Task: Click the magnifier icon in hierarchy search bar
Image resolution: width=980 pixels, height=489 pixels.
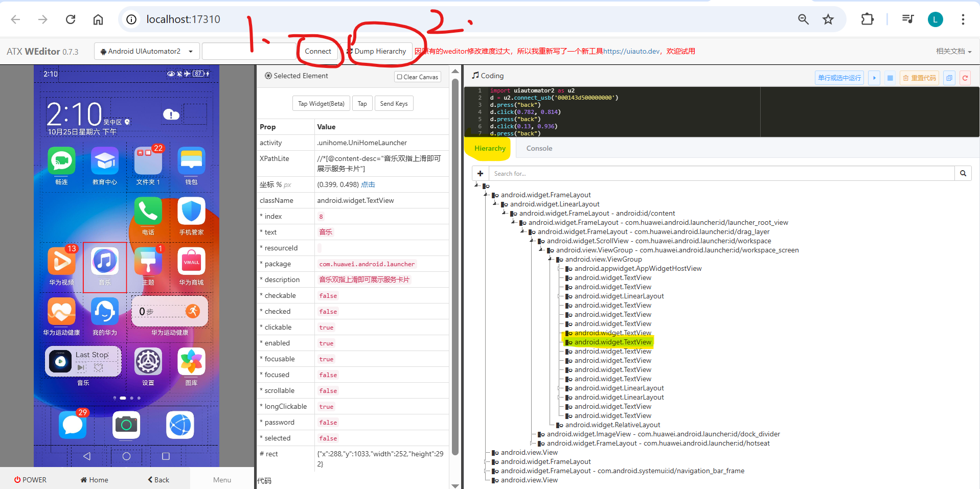Action: (x=963, y=173)
